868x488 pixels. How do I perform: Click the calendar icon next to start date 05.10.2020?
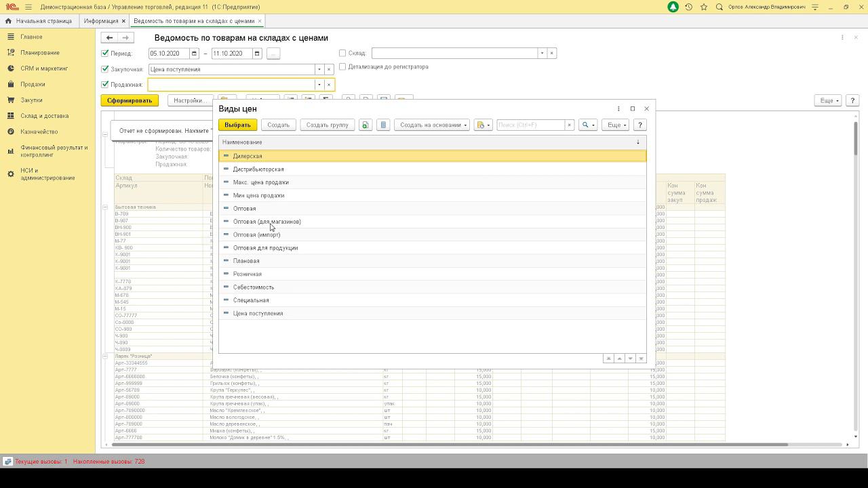(x=194, y=54)
